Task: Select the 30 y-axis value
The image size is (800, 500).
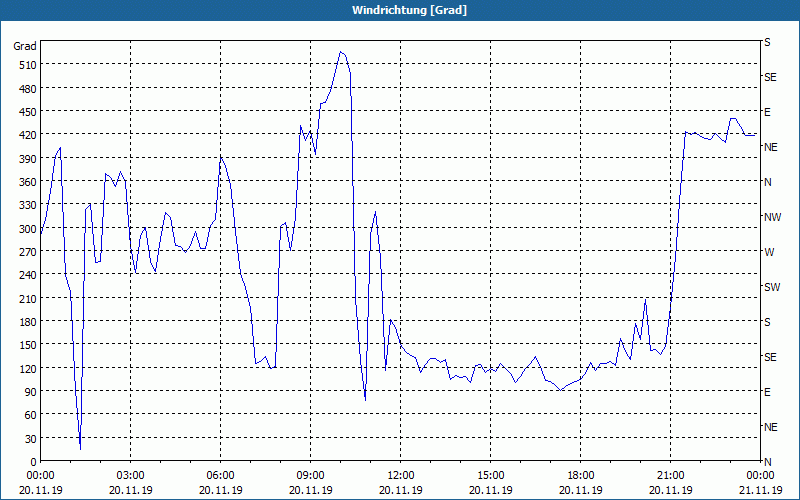Action: click(31, 439)
